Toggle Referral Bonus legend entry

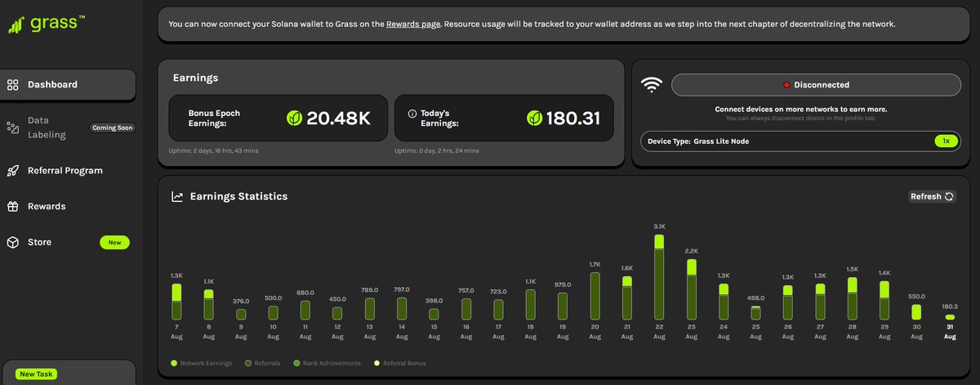pyautogui.click(x=399, y=363)
